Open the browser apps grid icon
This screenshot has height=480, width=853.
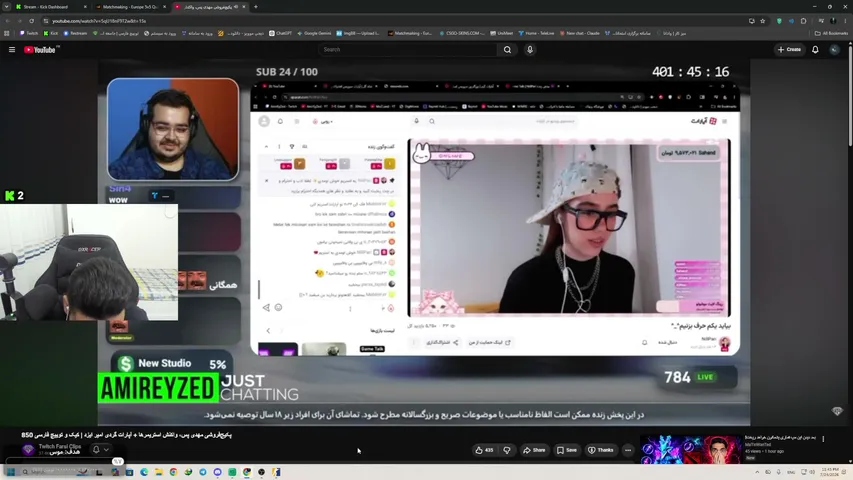(7, 33)
